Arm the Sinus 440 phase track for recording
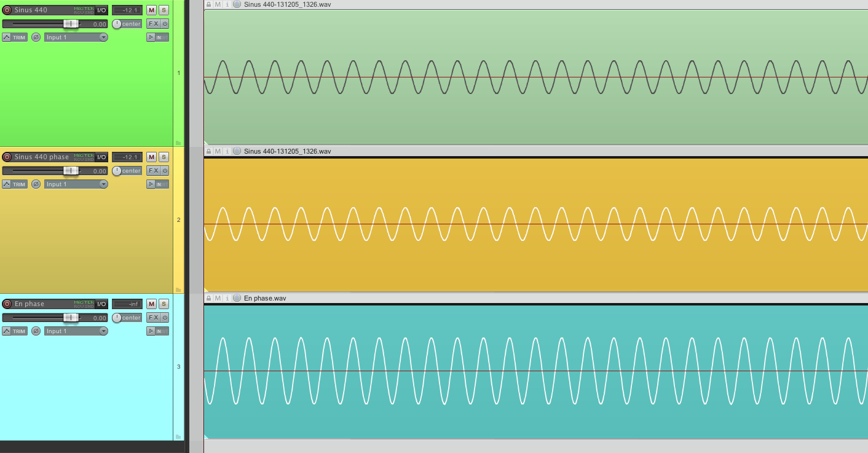The width and height of the screenshot is (868, 453). click(7, 157)
